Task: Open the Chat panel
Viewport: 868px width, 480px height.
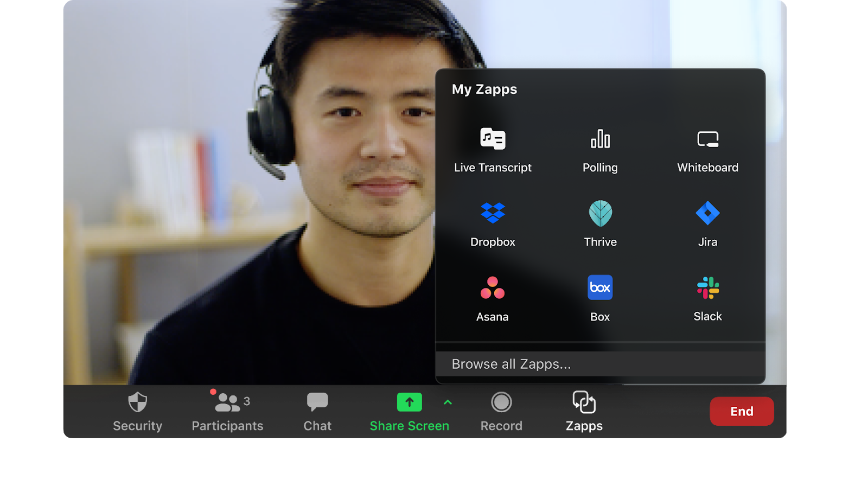Action: [x=317, y=403]
